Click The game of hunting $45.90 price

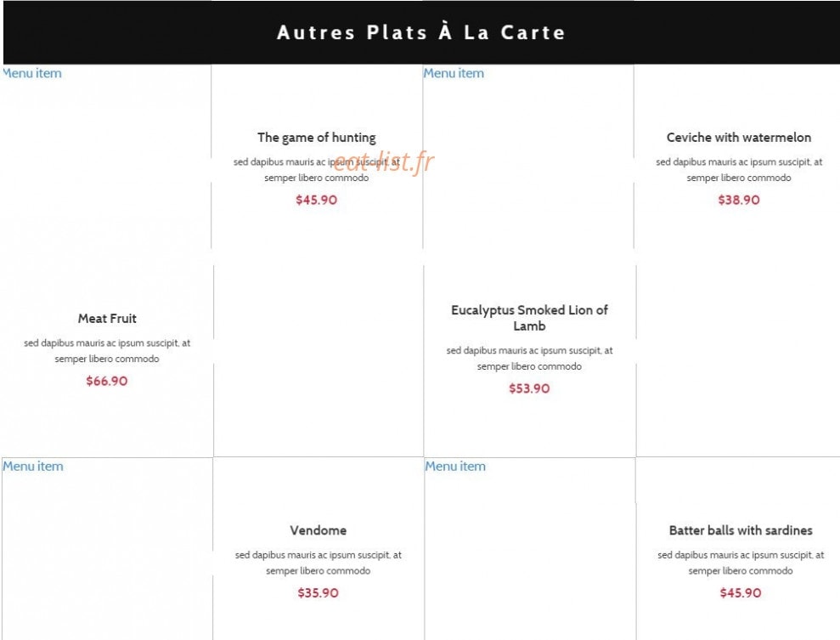(317, 200)
